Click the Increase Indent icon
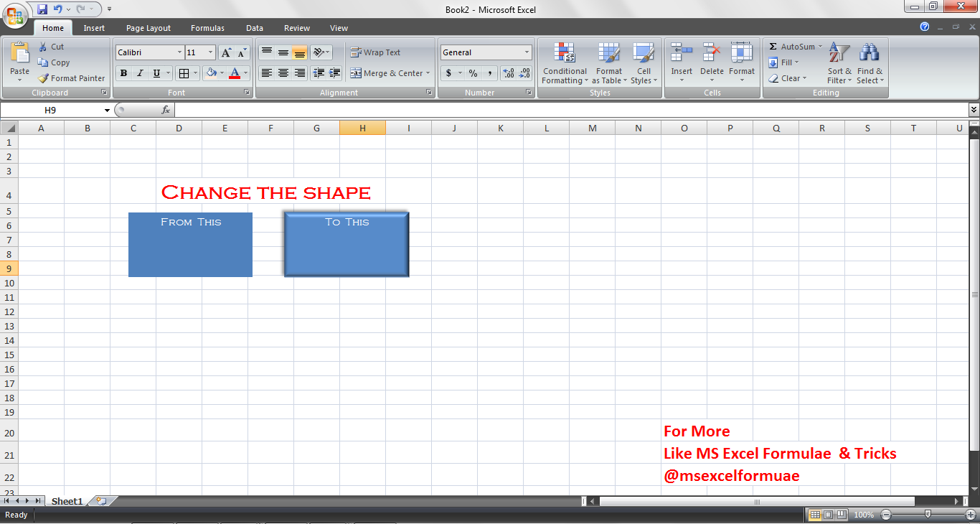 pyautogui.click(x=334, y=73)
